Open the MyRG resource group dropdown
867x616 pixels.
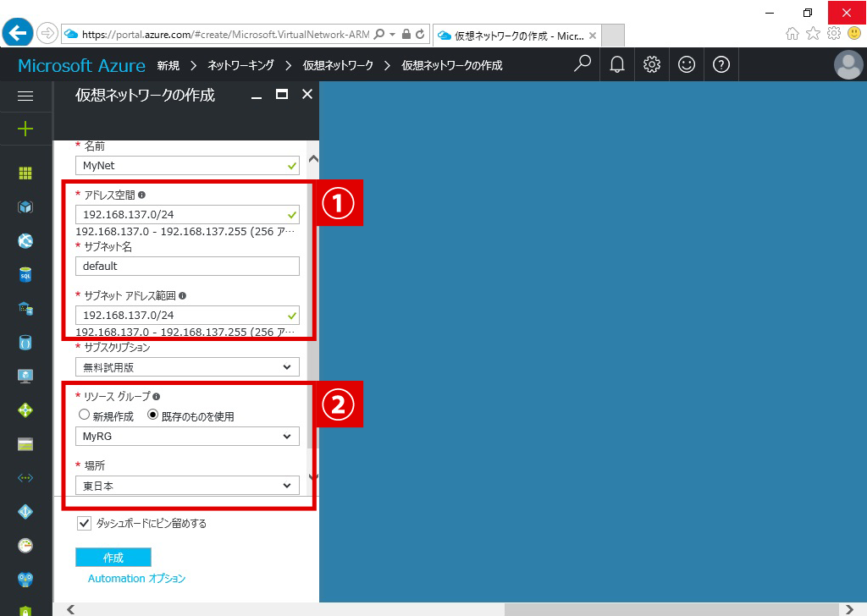(x=187, y=437)
